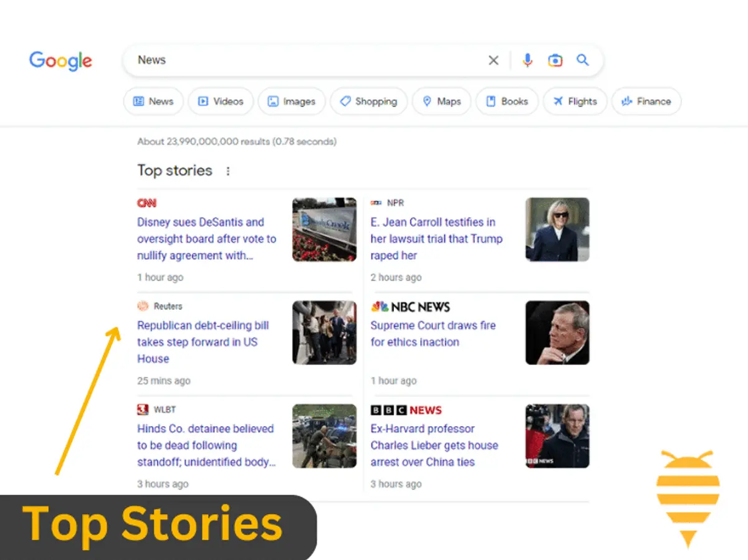Image resolution: width=748 pixels, height=560 pixels.
Task: Open the E. Jean Carroll testifies headline
Action: [436, 239]
